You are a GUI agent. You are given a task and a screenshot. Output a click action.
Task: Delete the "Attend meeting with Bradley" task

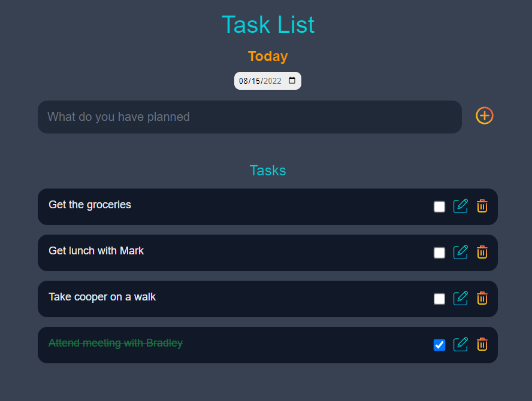[x=482, y=344]
